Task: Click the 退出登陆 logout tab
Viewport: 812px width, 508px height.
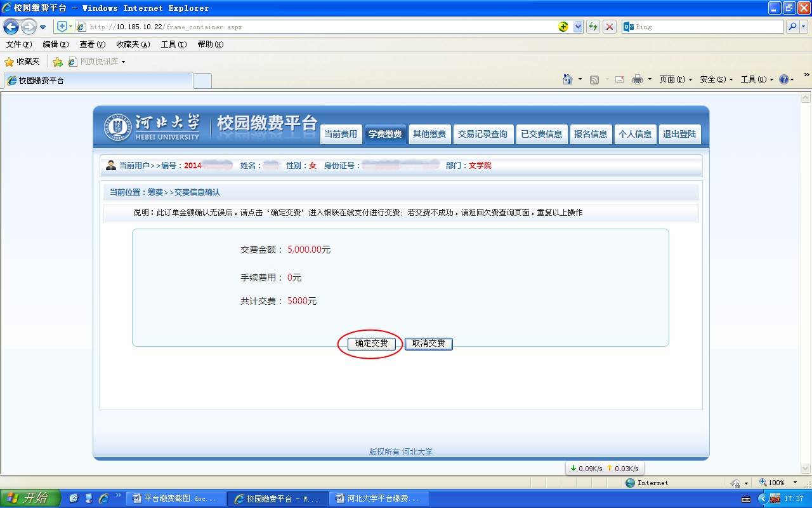Action: (x=679, y=134)
